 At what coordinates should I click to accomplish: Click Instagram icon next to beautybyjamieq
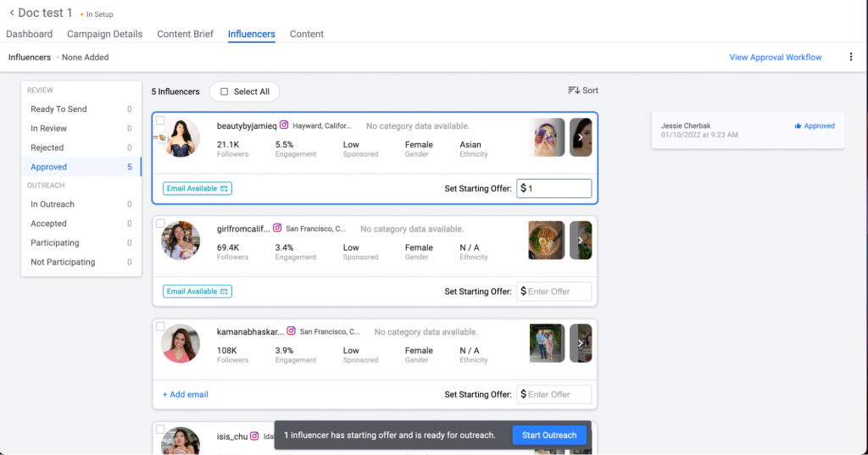(285, 125)
